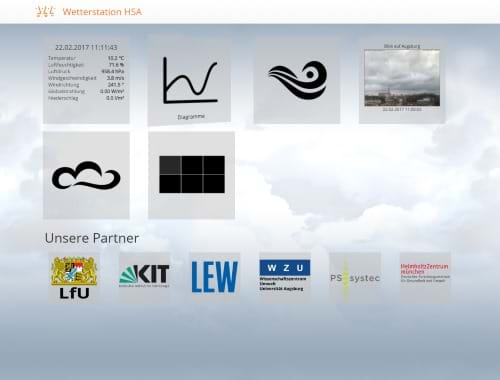Click the webcam caption above the image
The width and height of the screenshot is (500, 380).
(x=402, y=46)
